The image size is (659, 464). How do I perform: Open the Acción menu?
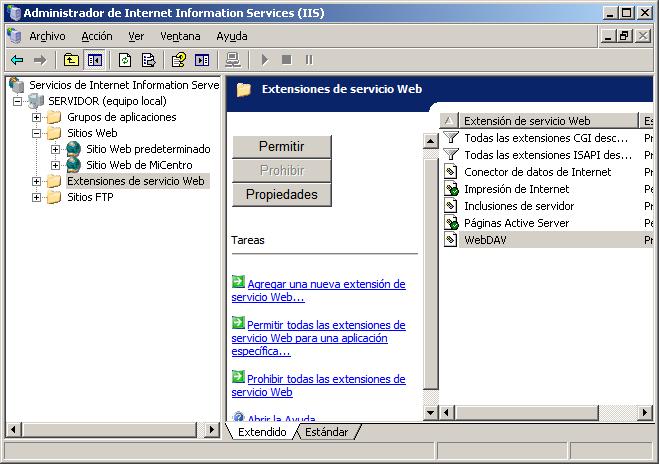pyautogui.click(x=97, y=36)
